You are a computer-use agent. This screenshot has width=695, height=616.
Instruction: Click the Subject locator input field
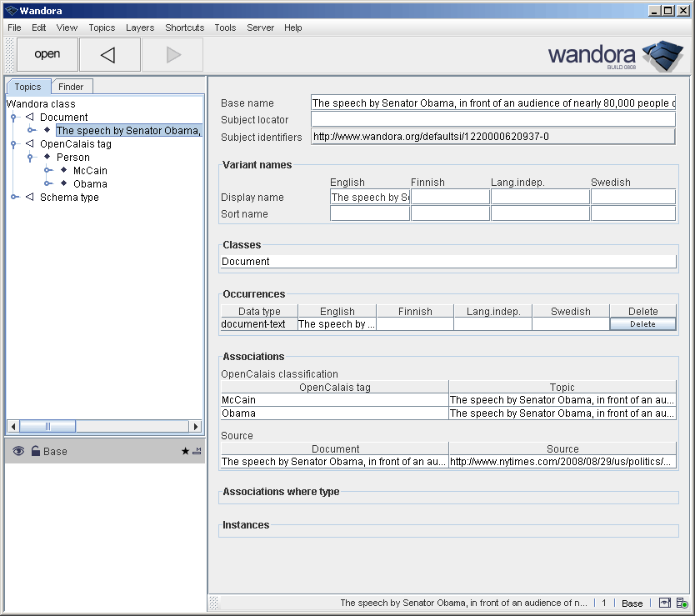click(492, 119)
